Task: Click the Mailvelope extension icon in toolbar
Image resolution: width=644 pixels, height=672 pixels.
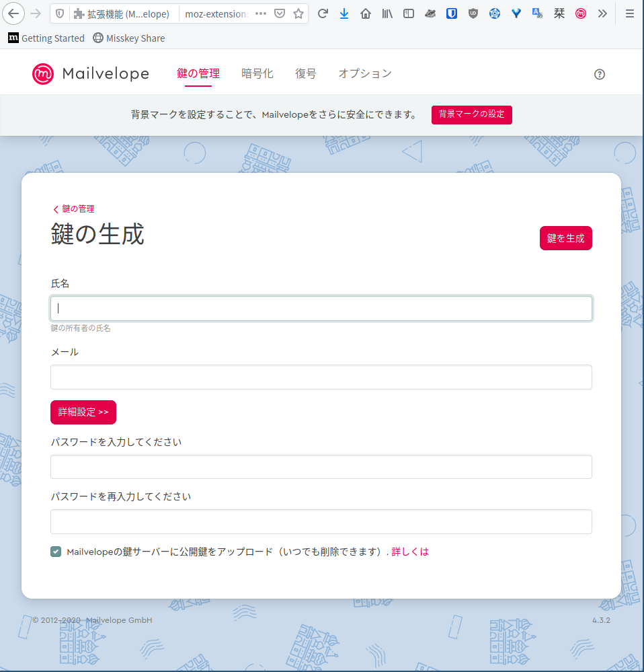Action: coord(581,13)
